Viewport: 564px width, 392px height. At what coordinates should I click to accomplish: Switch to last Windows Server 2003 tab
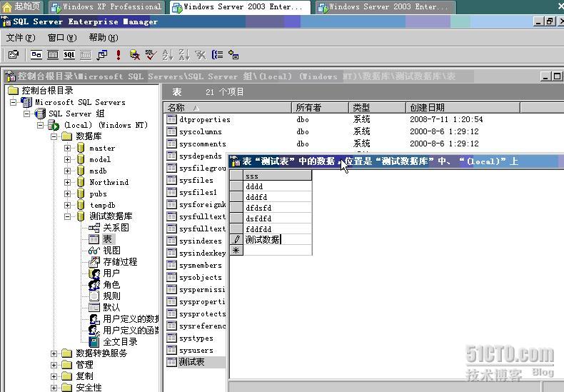pyautogui.click(x=385, y=7)
